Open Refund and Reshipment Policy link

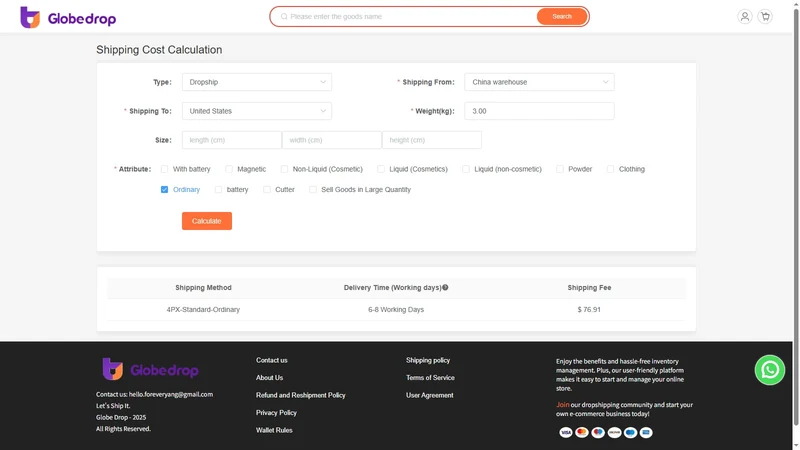point(301,395)
